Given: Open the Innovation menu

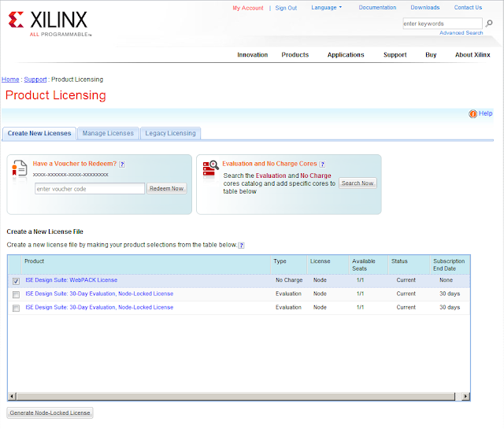Looking at the screenshot, I should [252, 55].
